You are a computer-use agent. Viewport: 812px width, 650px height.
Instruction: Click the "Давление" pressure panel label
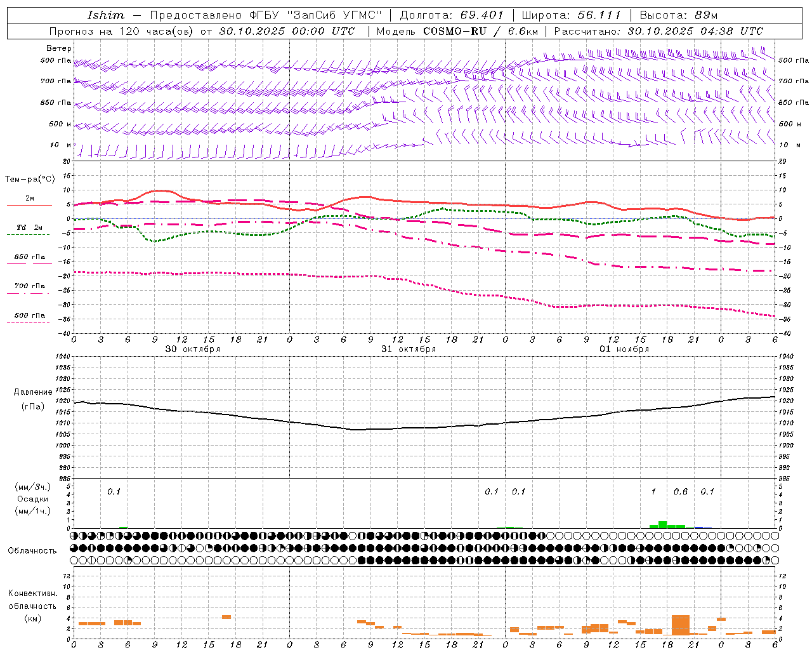33,392
